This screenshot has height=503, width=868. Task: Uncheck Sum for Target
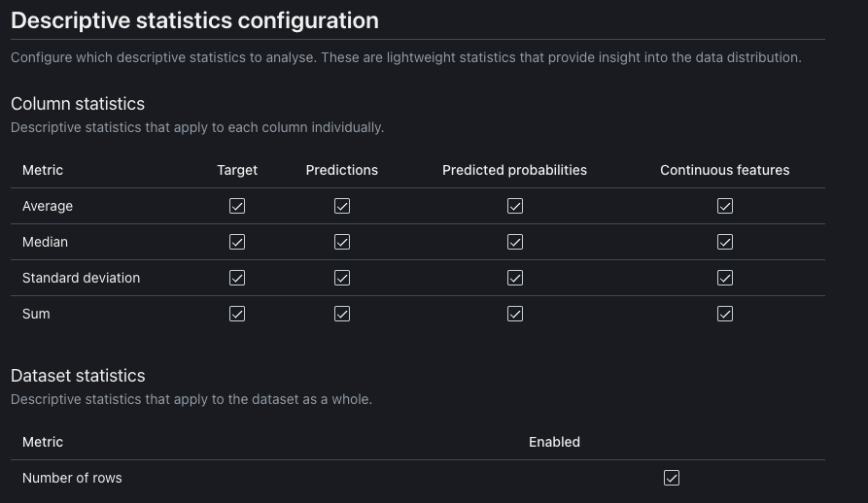[237, 314]
